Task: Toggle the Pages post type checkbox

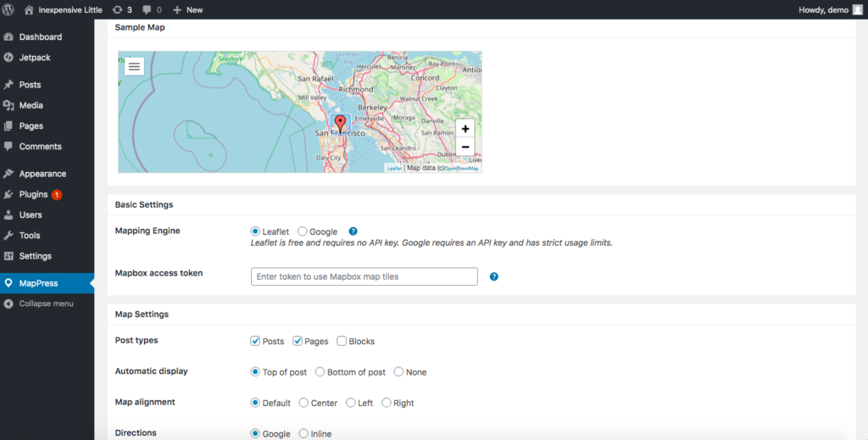Action: pyautogui.click(x=298, y=341)
